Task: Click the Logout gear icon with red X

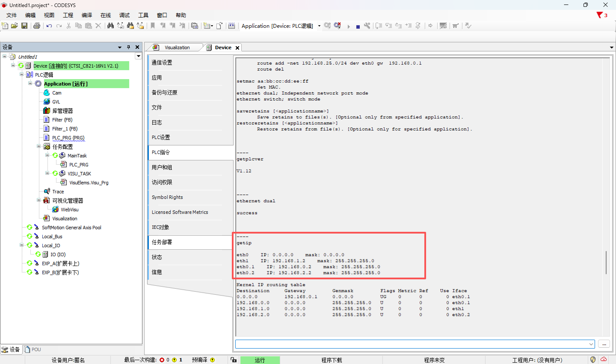Action: pos(337,26)
